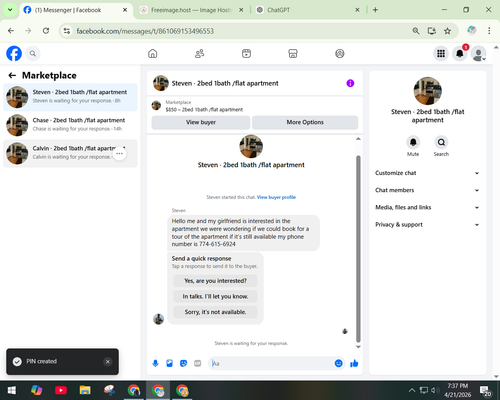This screenshot has height=400, width=500.
Task: Open Chrome three-dot menu
Action: 489,31
